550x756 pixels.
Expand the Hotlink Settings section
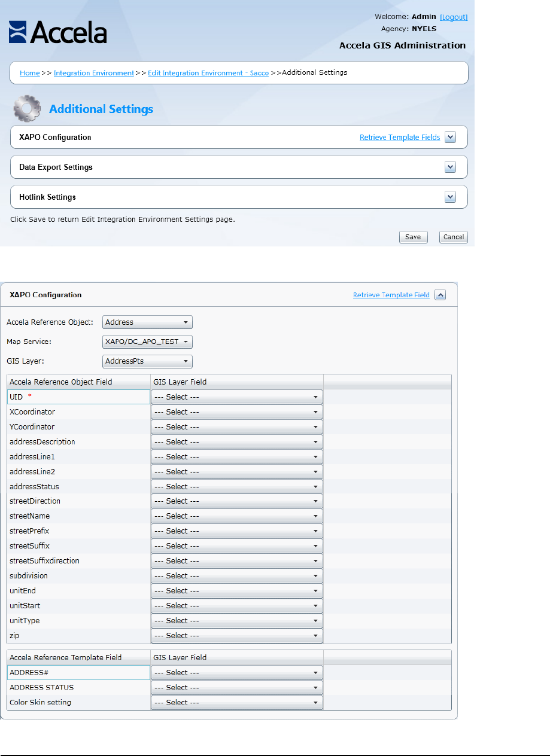click(451, 197)
